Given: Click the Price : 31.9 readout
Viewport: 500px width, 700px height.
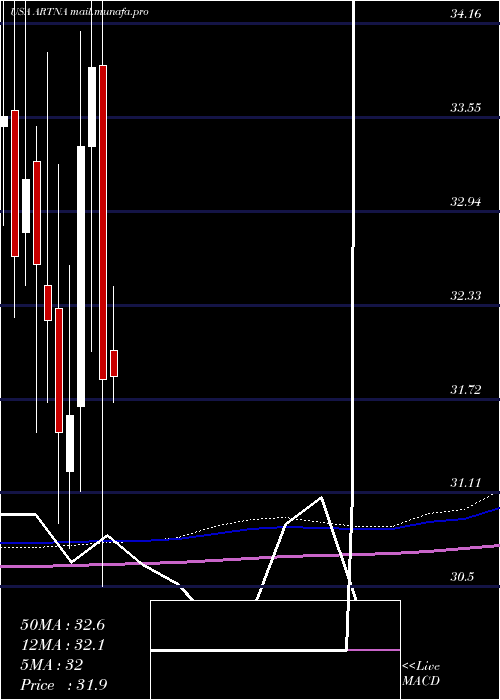Looking at the screenshot, I should 63,684.
